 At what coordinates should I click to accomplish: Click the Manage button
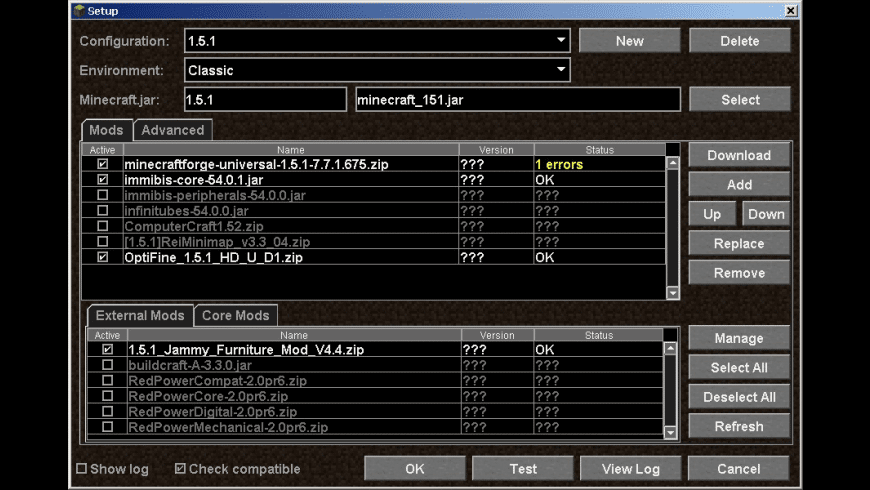click(739, 339)
